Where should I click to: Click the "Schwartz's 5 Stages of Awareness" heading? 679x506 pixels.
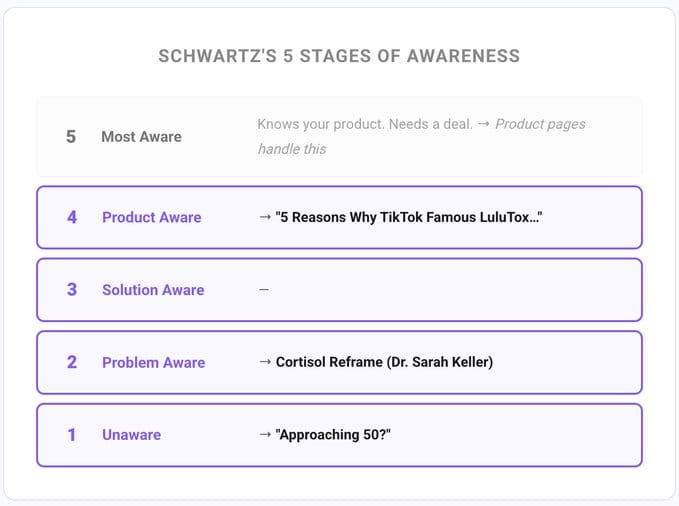tap(339, 56)
